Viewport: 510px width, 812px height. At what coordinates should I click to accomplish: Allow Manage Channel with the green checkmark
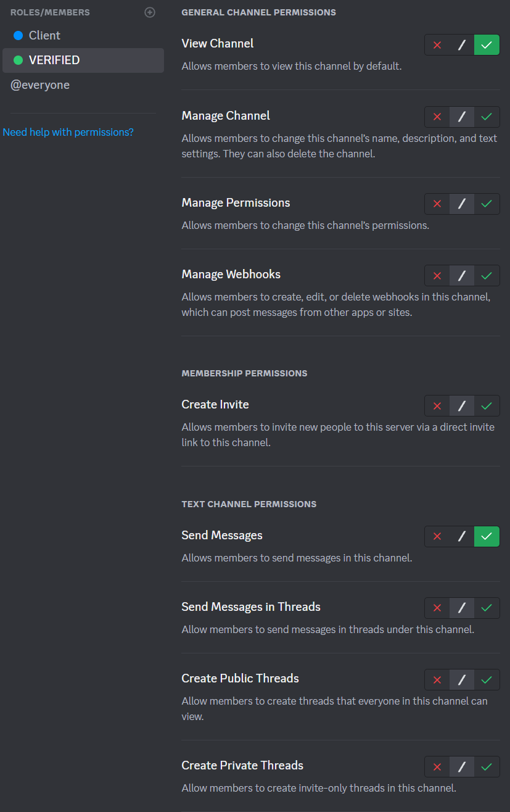(x=487, y=117)
